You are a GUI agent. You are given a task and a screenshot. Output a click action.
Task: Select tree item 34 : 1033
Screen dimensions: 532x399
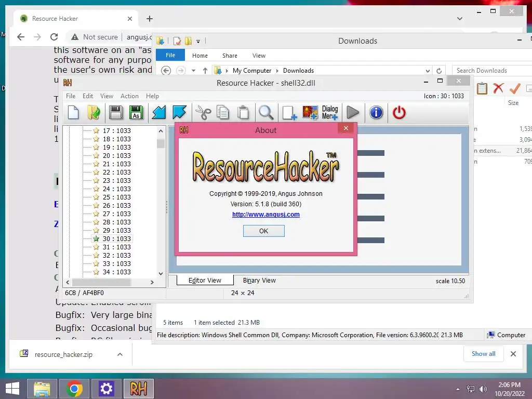pyautogui.click(x=117, y=272)
